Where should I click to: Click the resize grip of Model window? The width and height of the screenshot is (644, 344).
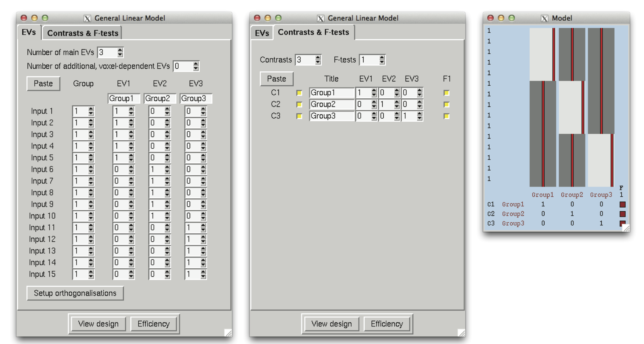coord(626,228)
